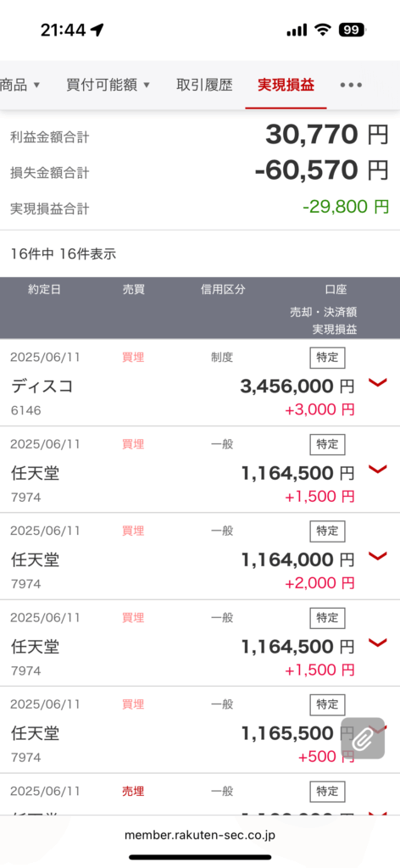Tap the location arrow in status bar
The width and height of the screenshot is (400, 868).
(97, 30)
